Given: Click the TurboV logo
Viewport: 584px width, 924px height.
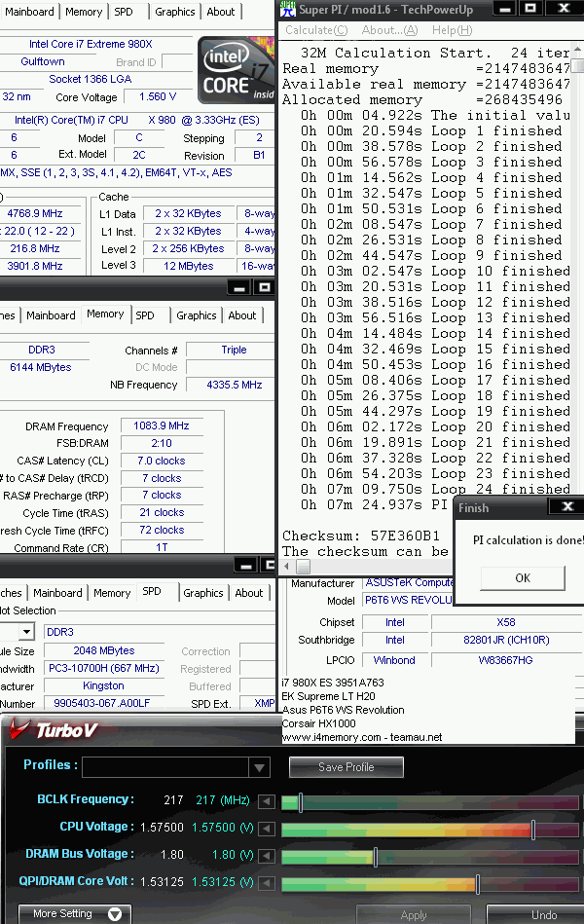Looking at the screenshot, I should (54, 730).
